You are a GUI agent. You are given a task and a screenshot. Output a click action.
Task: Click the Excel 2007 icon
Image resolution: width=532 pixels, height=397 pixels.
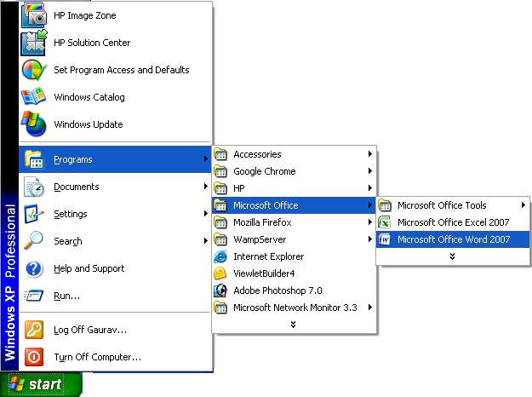[385, 222]
